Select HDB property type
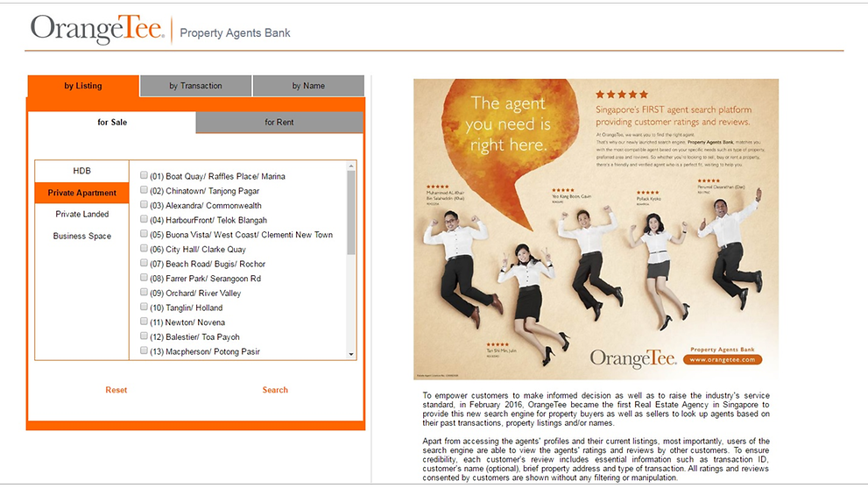Viewport: 868px width, 488px height. click(82, 171)
